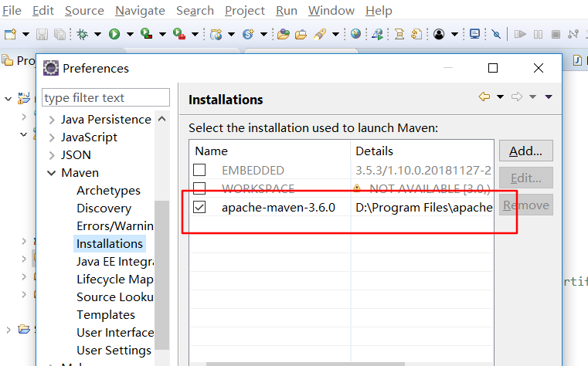Viewport: 588px width, 366px height.
Task: Open the Help menu
Action: [x=379, y=11]
